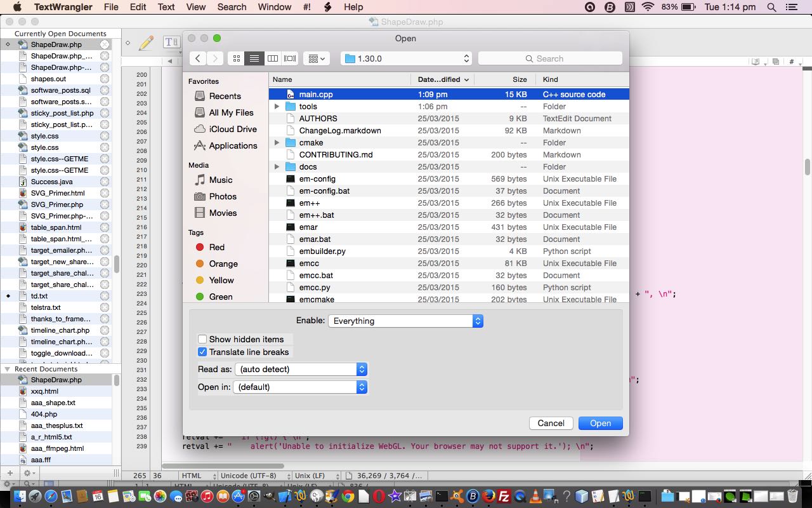Select the Orange tag
Screen dimensions: 812x508
[x=223, y=264]
